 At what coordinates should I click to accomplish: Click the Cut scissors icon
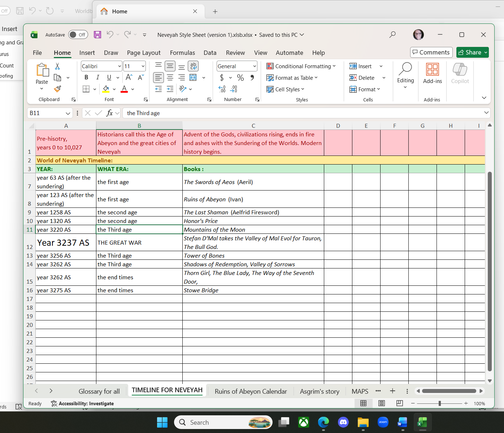(57, 66)
